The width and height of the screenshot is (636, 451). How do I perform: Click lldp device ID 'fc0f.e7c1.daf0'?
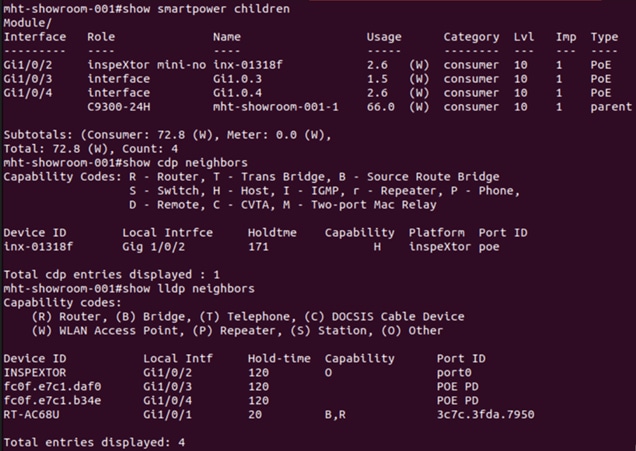(x=52, y=387)
